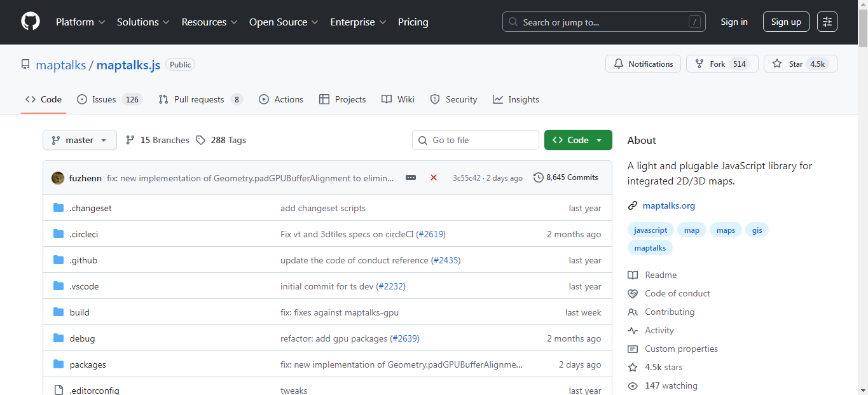Click the Sign up button
The height and width of the screenshot is (395, 868).
[x=786, y=22]
